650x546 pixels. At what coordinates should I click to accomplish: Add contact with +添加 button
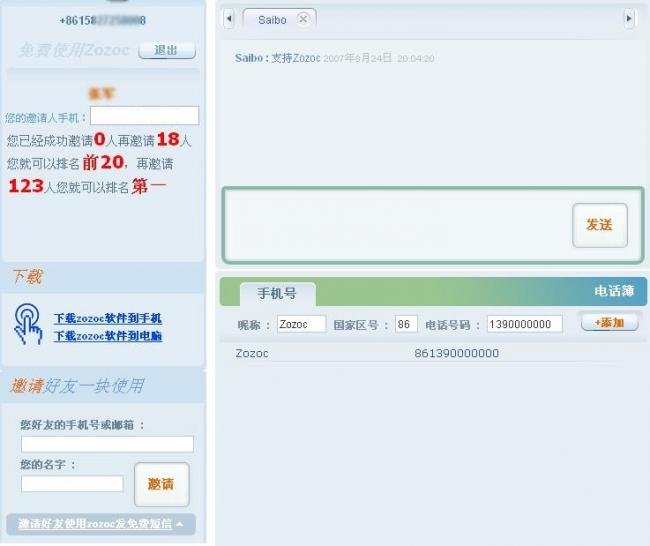point(609,322)
